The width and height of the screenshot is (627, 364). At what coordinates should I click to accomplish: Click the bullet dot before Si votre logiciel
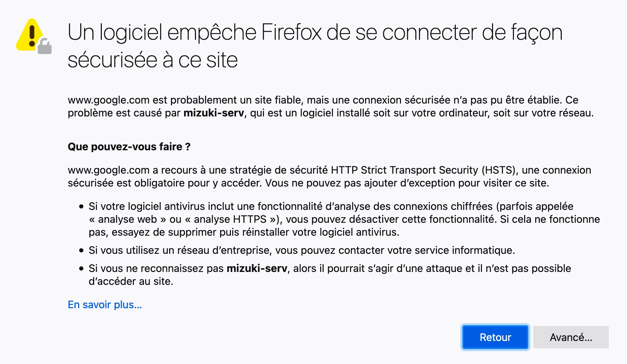(81, 207)
